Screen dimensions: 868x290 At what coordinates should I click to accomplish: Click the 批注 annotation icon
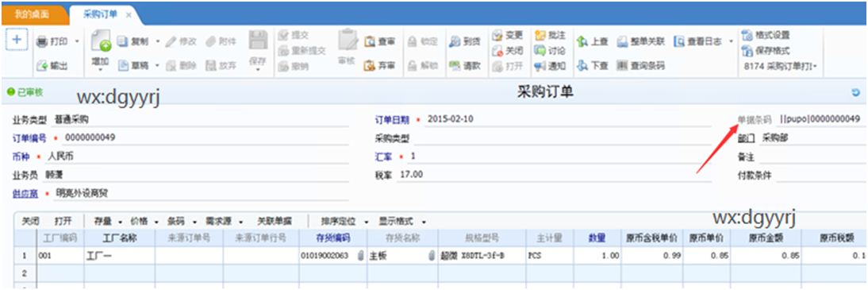pos(540,35)
